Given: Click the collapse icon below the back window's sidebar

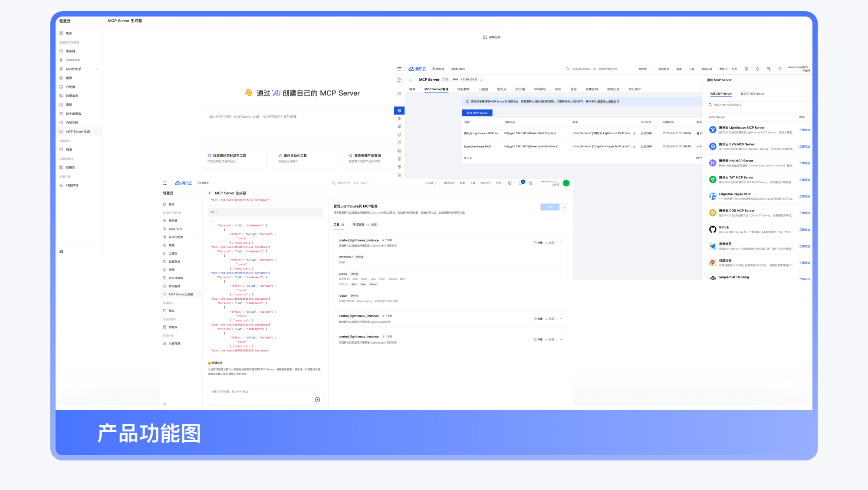Looking at the screenshot, I should (x=61, y=252).
